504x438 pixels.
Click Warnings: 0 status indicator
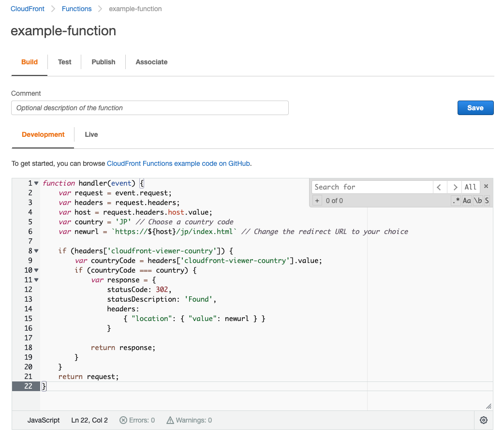tap(189, 420)
